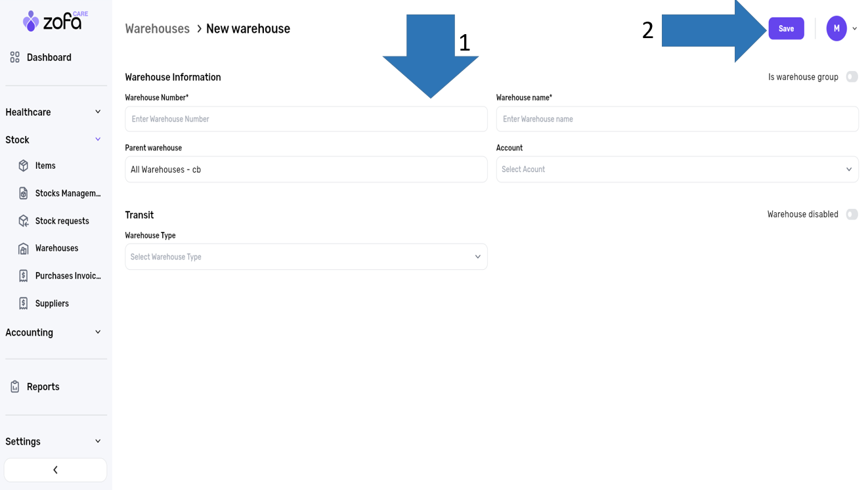Click the Suppliers icon in sidebar
This screenshot has height=490, width=868.
pos(24,303)
